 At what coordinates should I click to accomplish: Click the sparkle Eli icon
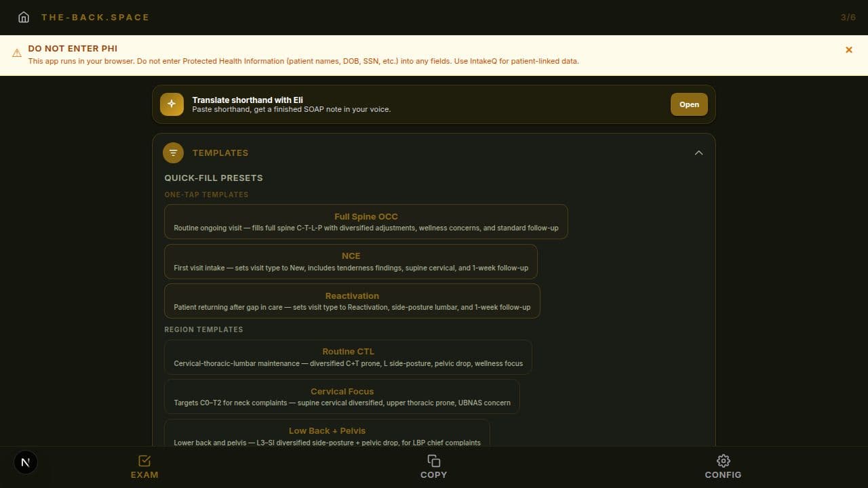tap(172, 104)
